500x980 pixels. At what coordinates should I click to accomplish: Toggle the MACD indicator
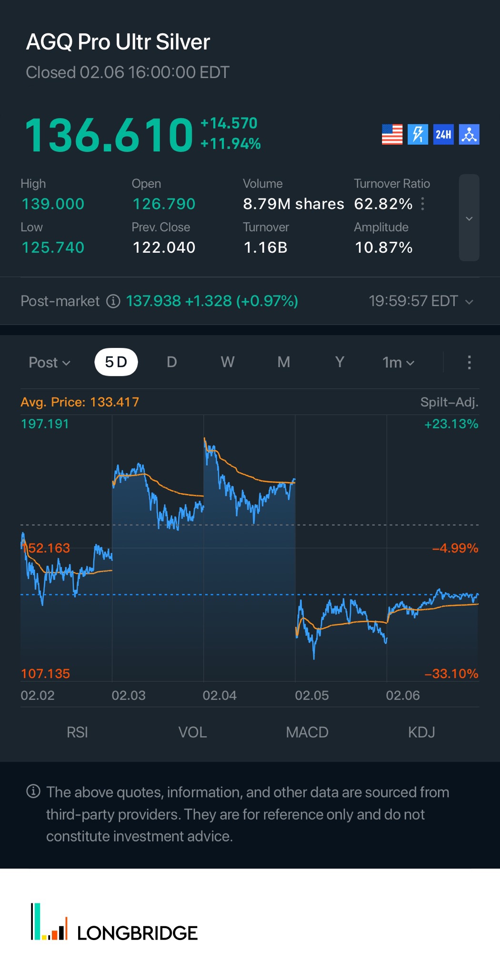307,732
